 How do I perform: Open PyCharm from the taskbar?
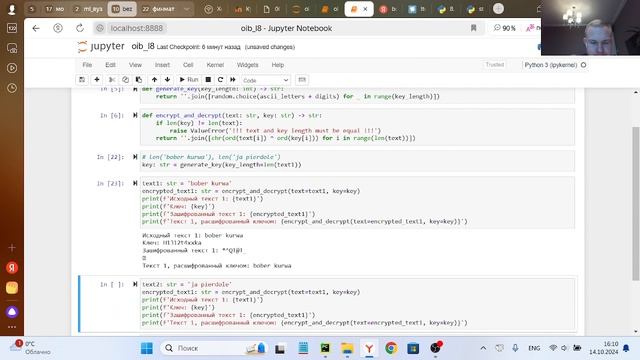[325, 348]
